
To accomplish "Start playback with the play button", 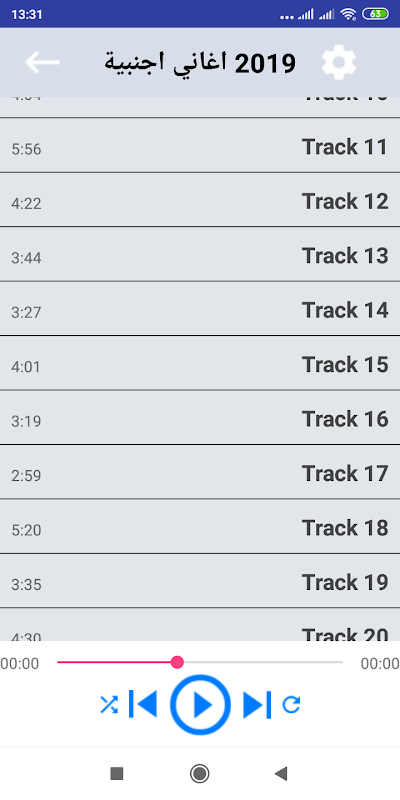I will 200,705.
